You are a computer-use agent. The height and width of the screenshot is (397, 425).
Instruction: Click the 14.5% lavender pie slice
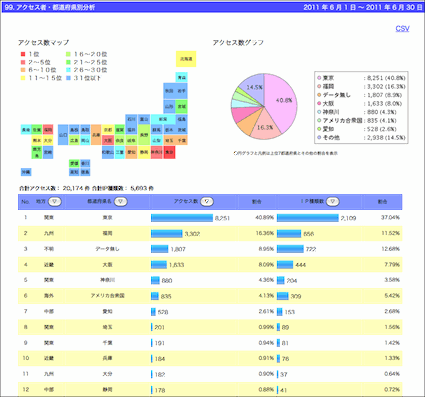tap(253, 88)
